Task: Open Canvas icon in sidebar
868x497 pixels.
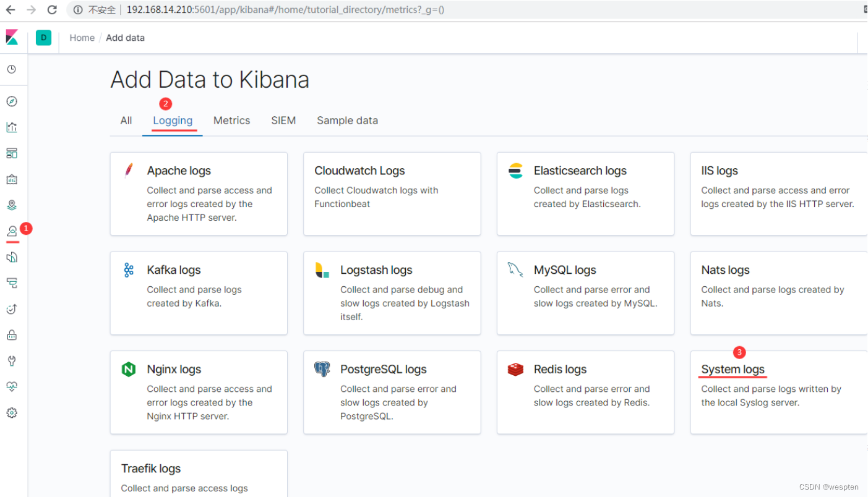Action: (12, 179)
